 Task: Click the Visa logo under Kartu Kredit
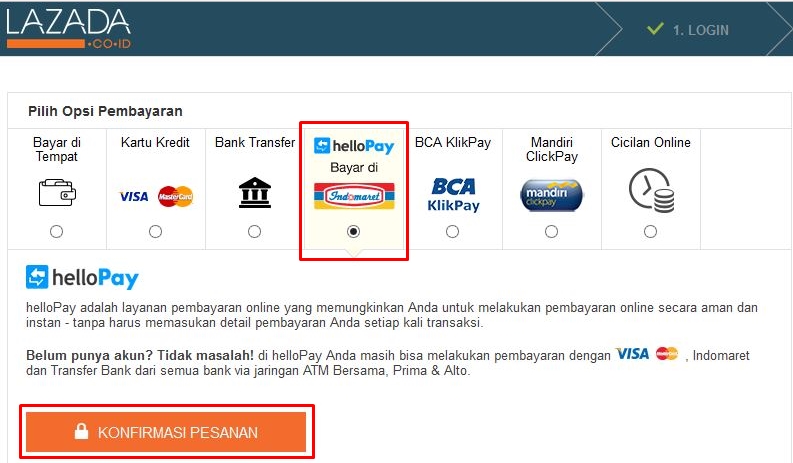pos(134,196)
